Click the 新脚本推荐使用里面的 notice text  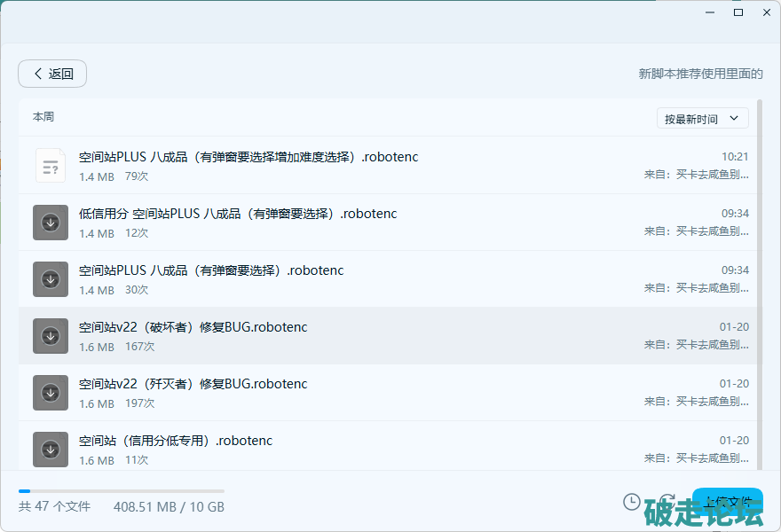click(x=700, y=74)
